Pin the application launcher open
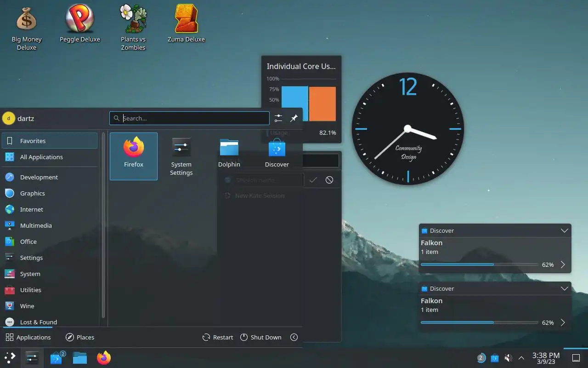Viewport: 588px width, 368px height. 294,118
